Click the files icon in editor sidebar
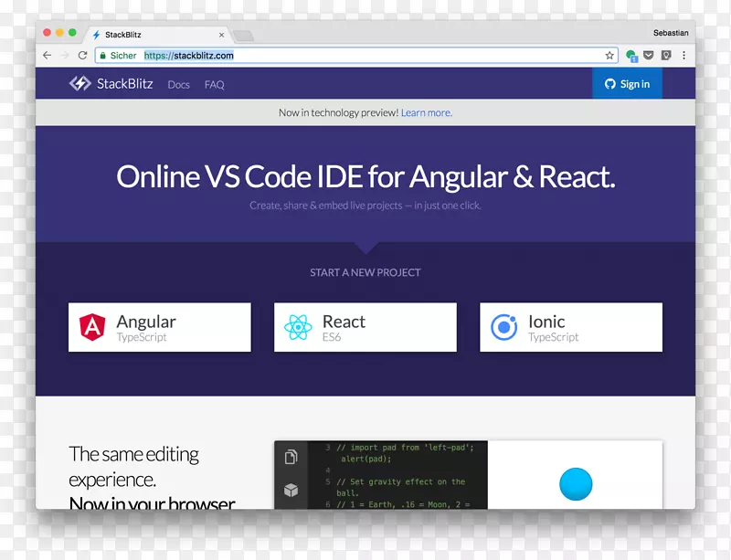 (291, 457)
